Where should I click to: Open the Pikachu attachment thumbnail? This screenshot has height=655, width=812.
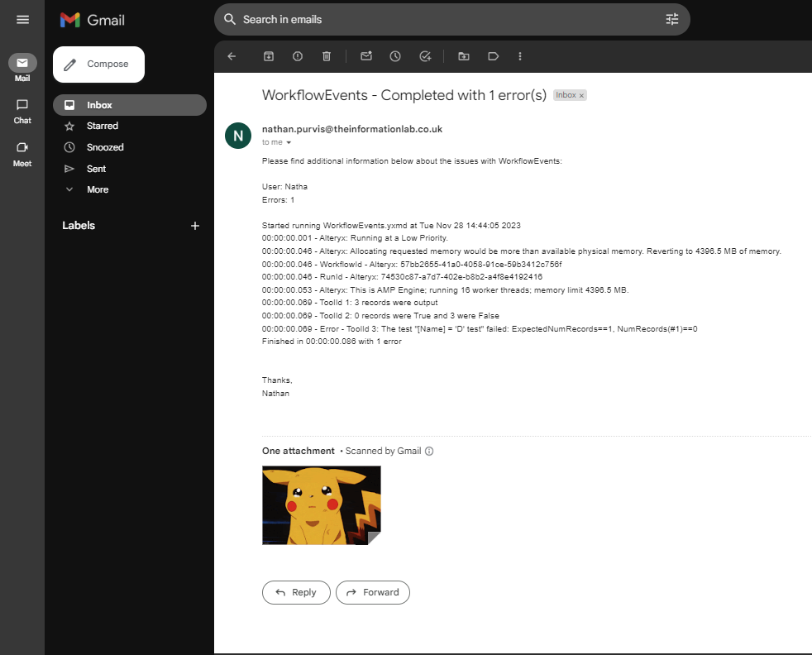click(x=321, y=504)
